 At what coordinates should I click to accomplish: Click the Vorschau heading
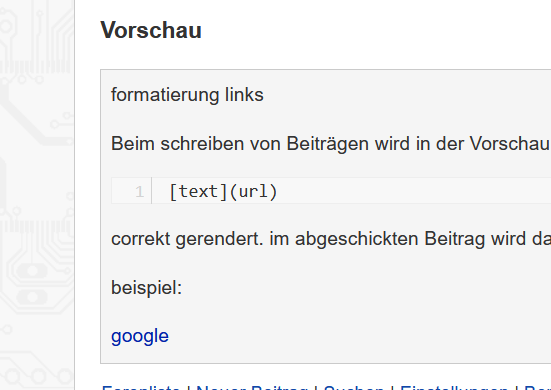click(151, 30)
